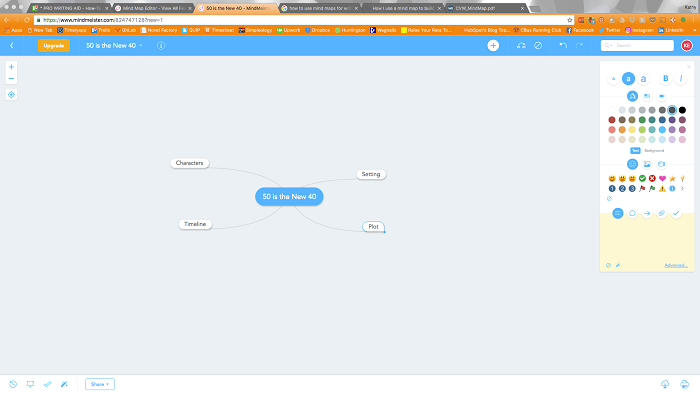The width and height of the screenshot is (700, 393).
Task: Select the Setting topic node
Action: pos(371,174)
